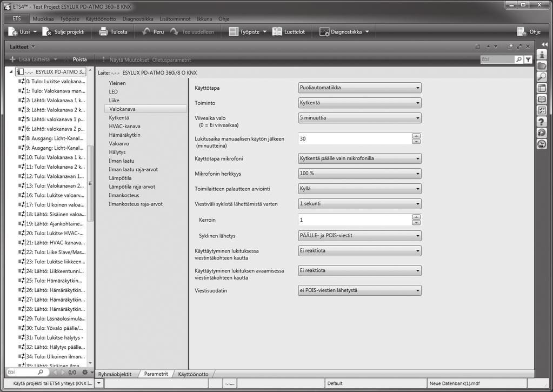Image resolution: width=553 pixels, height=392 pixels.
Task: Open the checklist sidebar icon
Action: [542, 110]
